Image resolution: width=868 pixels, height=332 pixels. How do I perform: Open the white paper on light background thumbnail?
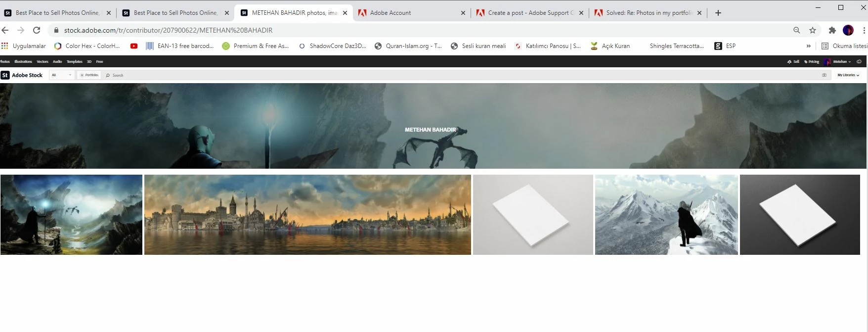point(533,215)
